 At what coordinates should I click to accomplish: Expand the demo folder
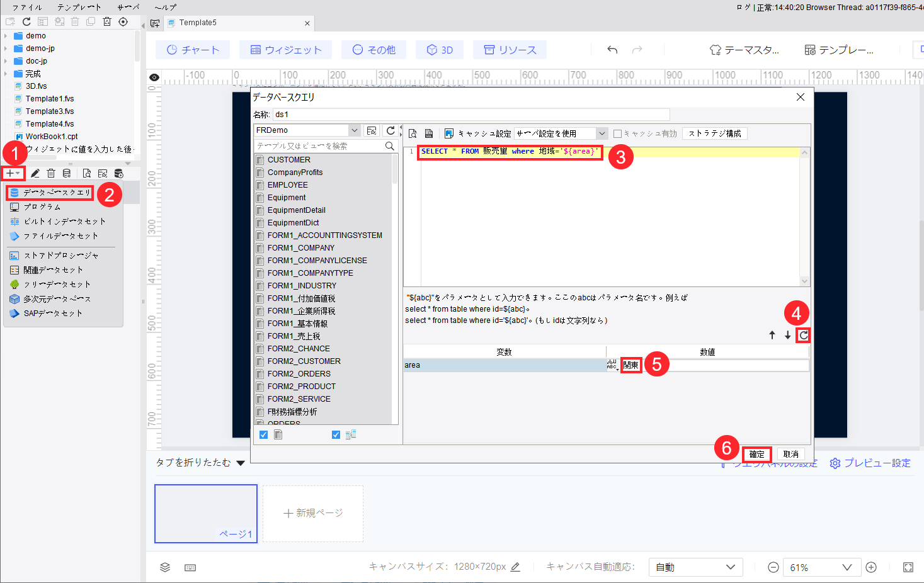pyautogui.click(x=6, y=36)
